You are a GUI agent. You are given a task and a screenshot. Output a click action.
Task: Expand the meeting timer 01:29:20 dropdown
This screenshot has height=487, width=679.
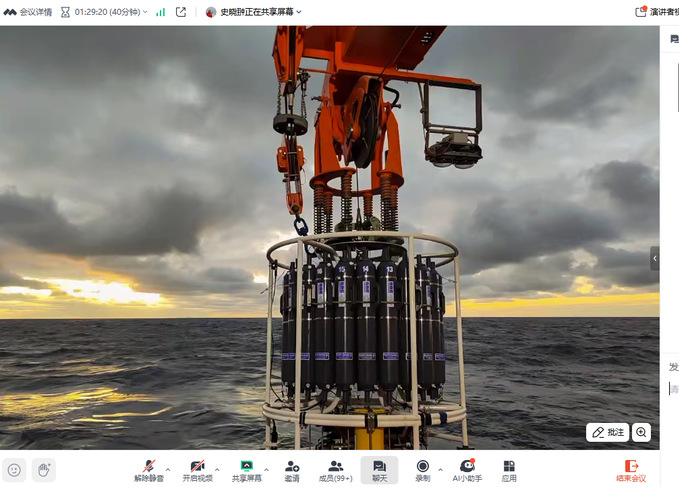145,12
